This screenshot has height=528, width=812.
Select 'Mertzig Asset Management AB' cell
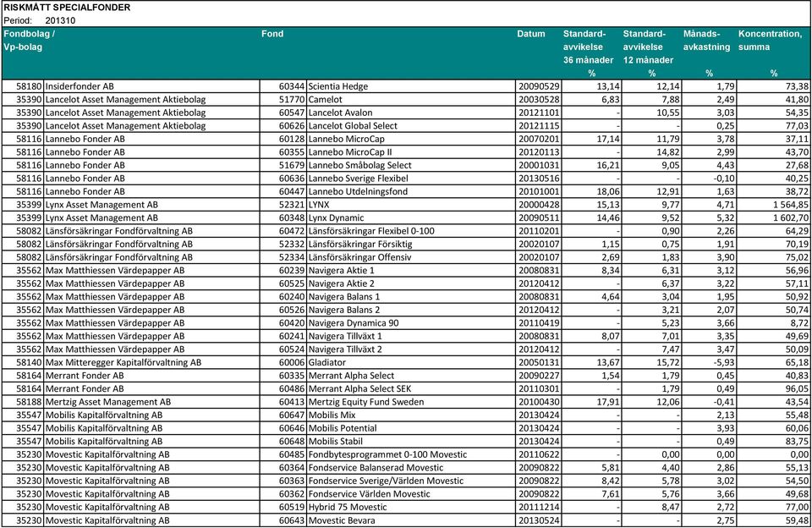pyautogui.click(x=151, y=402)
